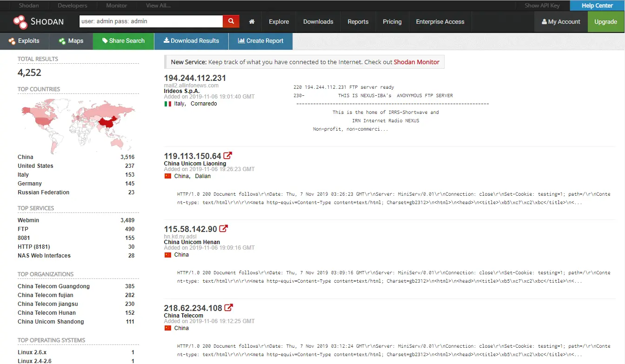This screenshot has width=625, height=364.
Task: Click Irideos S.p.A. organization
Action: [182, 91]
